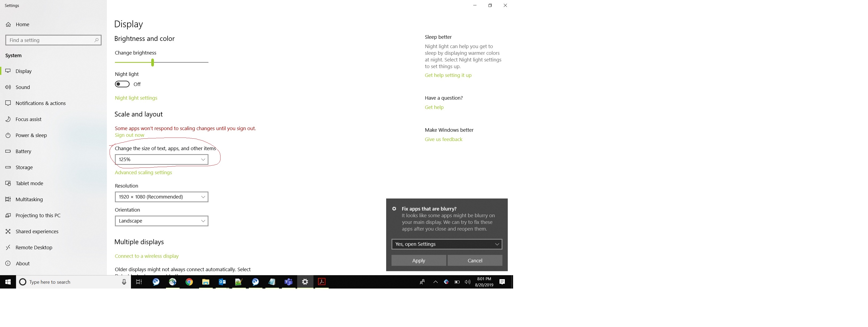
Task: Open Outlook from taskbar
Action: click(x=222, y=282)
